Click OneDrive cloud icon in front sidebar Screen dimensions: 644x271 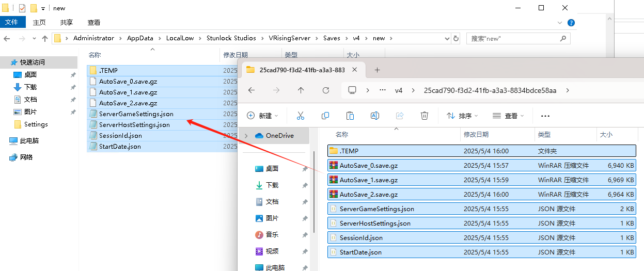[x=258, y=136]
